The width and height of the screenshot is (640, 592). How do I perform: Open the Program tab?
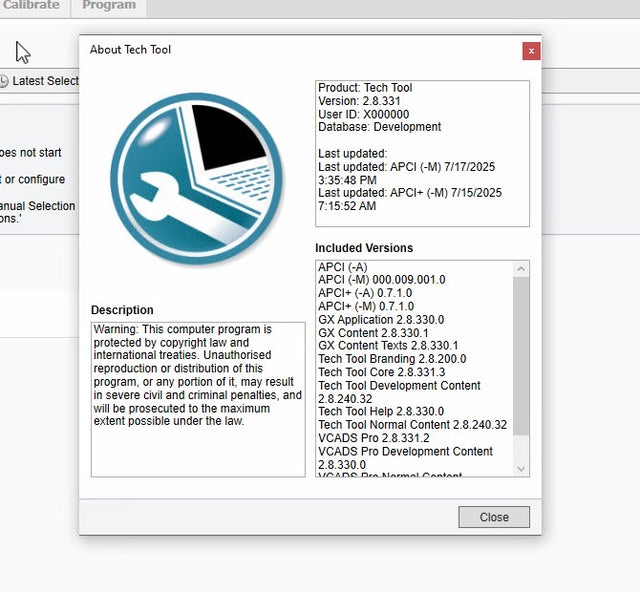coord(109,6)
